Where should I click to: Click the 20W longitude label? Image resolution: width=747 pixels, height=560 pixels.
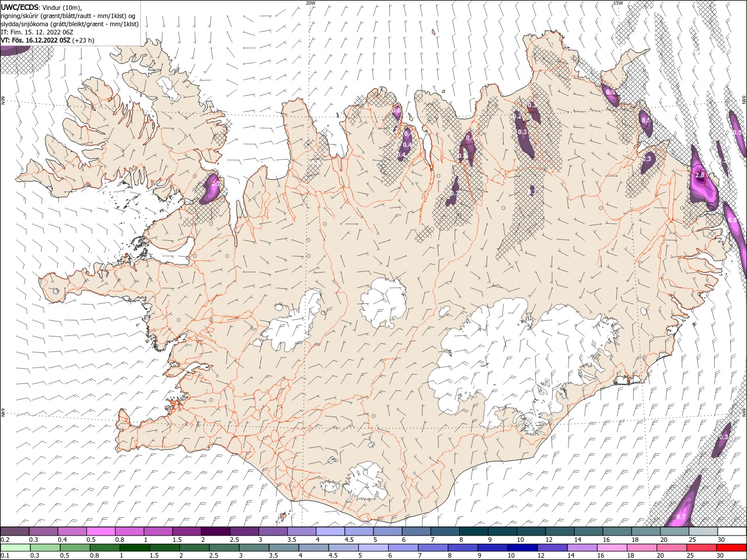pyautogui.click(x=310, y=3)
